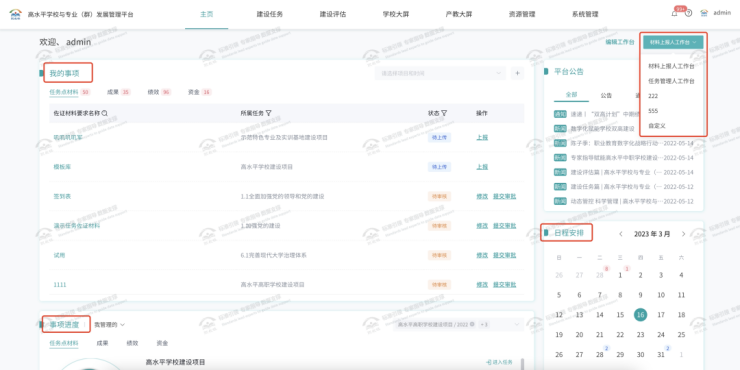Open the 建设评估 navigation tab
Viewport: 740px width, 370px height.
[x=333, y=14]
